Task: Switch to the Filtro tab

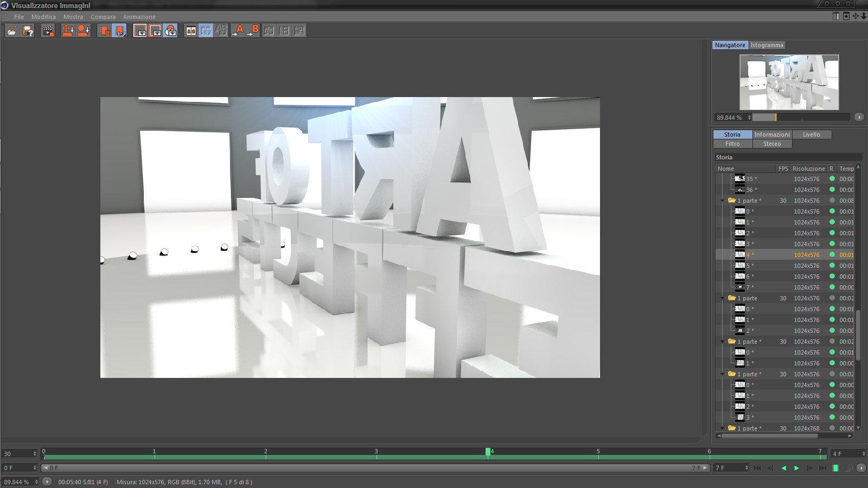Action: (732, 144)
